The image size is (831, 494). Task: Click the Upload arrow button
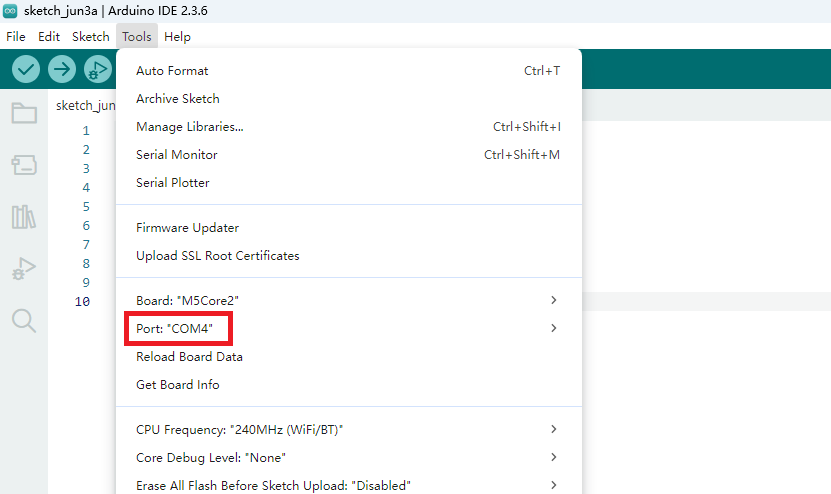tap(62, 69)
